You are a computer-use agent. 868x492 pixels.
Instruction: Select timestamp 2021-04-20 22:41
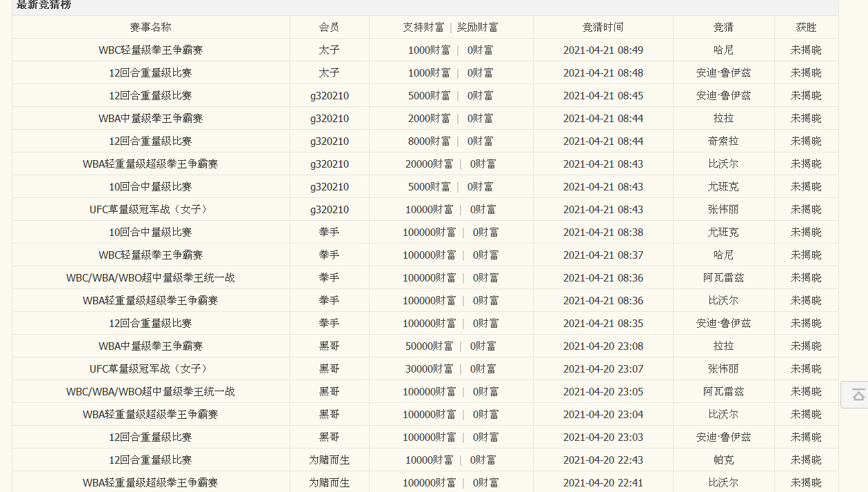[x=603, y=482]
